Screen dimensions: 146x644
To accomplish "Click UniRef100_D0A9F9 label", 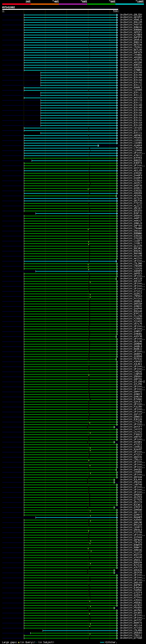I will click(131, 175).
